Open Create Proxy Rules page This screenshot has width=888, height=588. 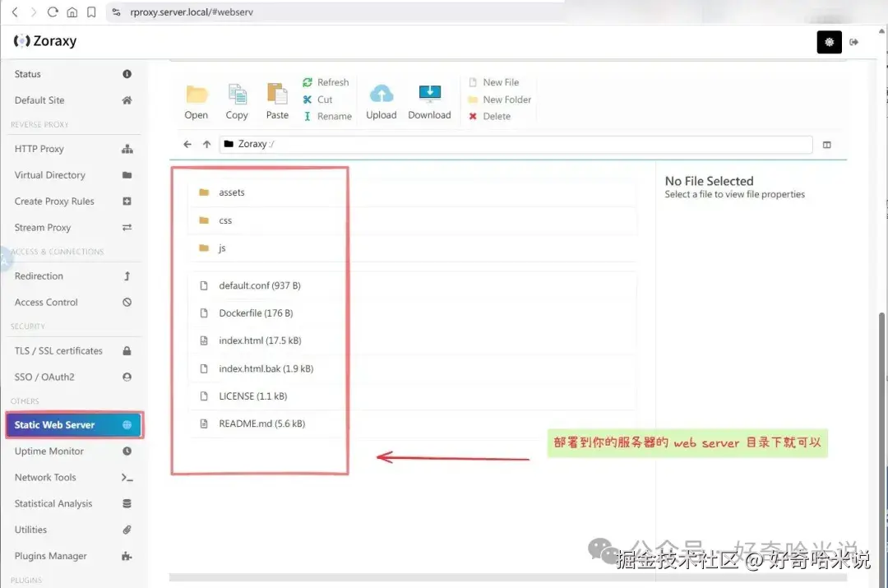pos(74,201)
